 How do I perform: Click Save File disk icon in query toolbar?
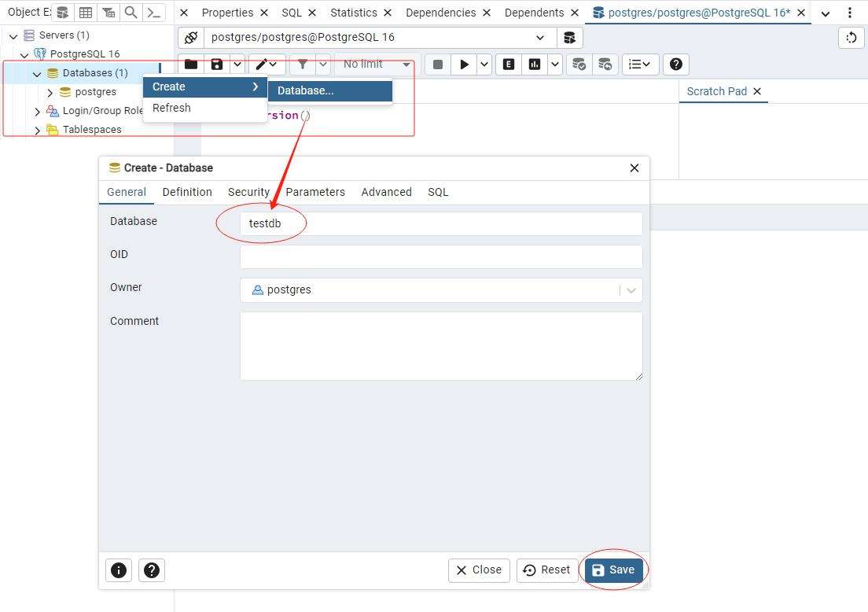pos(217,65)
